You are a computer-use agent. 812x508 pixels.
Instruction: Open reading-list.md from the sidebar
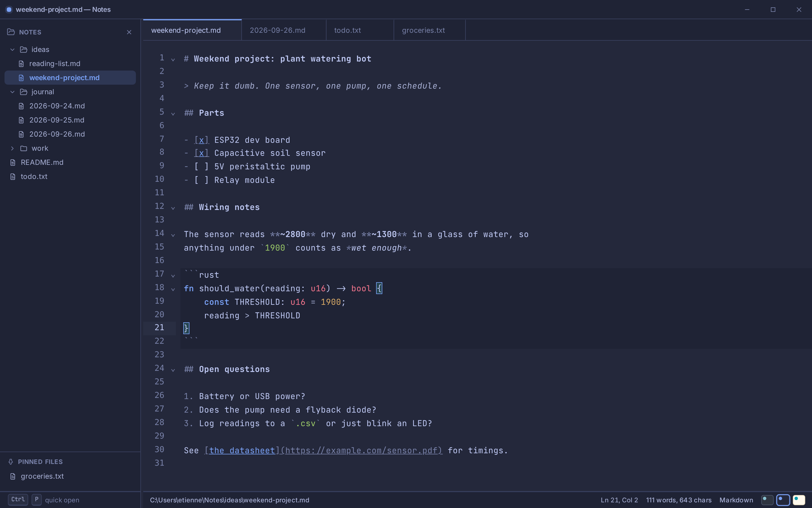pyautogui.click(x=70, y=63)
